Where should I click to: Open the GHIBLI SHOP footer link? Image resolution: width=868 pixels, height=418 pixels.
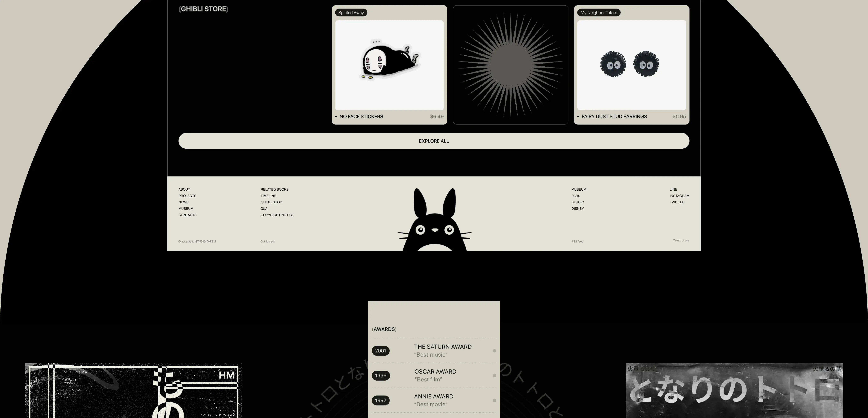click(271, 202)
